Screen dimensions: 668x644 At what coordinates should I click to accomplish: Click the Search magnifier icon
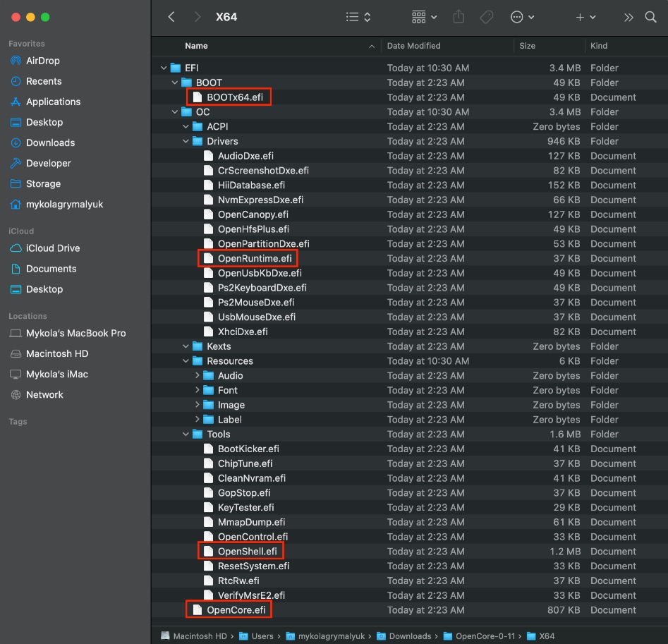tap(650, 17)
